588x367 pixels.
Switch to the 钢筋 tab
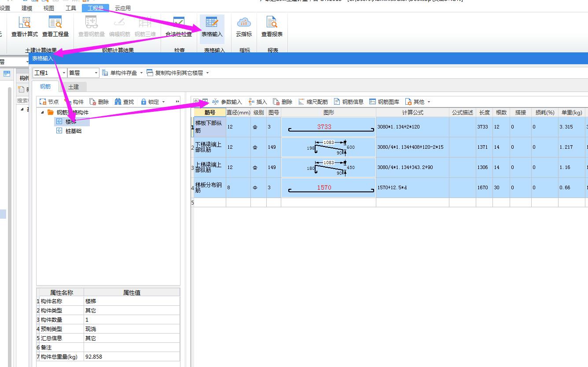click(x=45, y=87)
